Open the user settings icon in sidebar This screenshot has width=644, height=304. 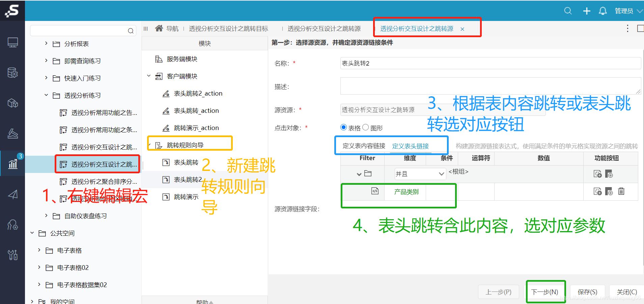(x=13, y=225)
